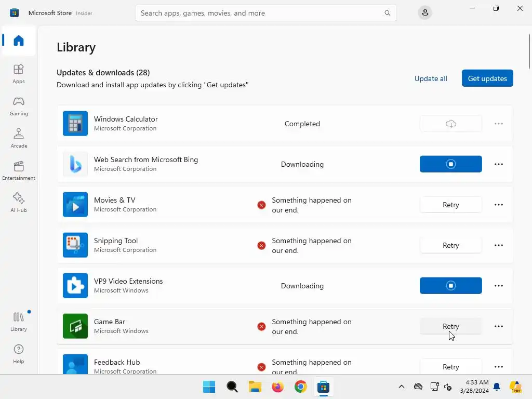
Task: Click the vertical scrollbar thumb
Action: pyautogui.click(x=529, y=51)
